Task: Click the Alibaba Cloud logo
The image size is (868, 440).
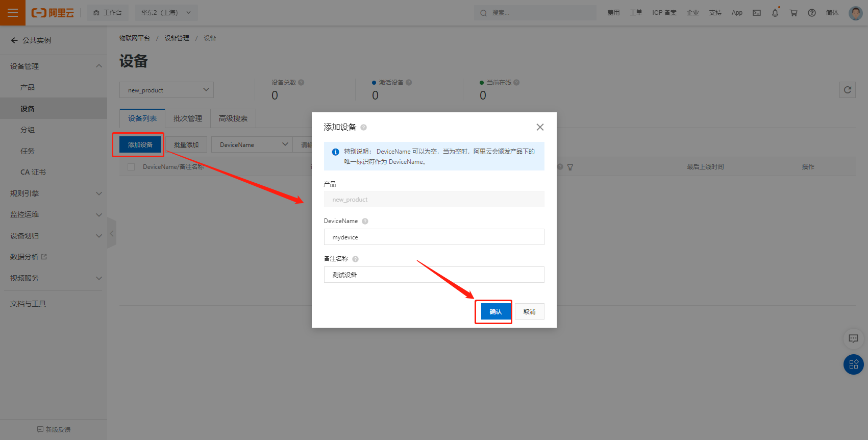Action: click(x=53, y=13)
